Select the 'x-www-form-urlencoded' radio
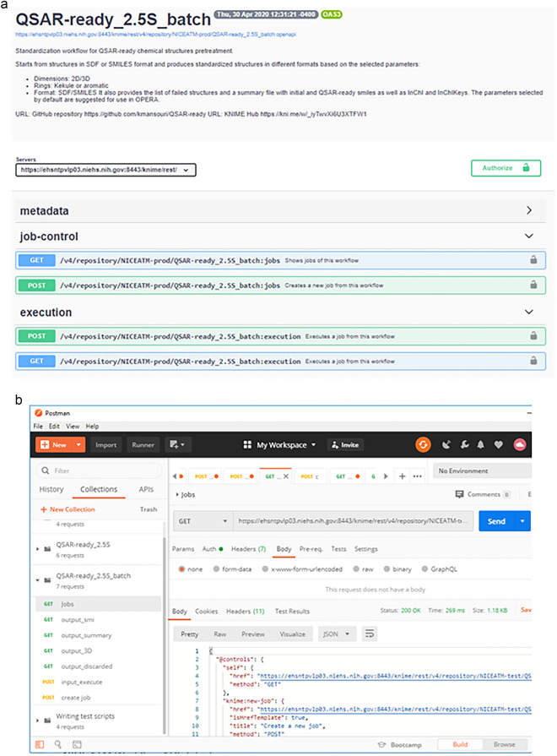Screen dimensions: 557x756 [265, 569]
